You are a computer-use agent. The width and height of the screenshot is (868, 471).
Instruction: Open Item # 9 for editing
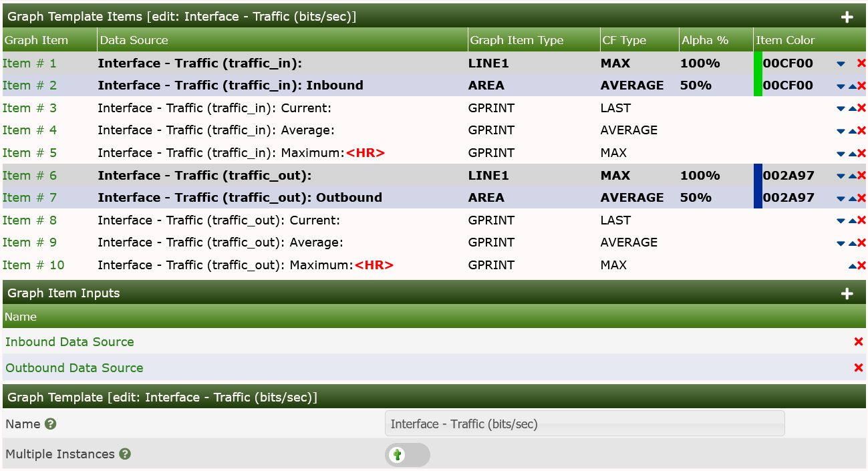click(29, 242)
